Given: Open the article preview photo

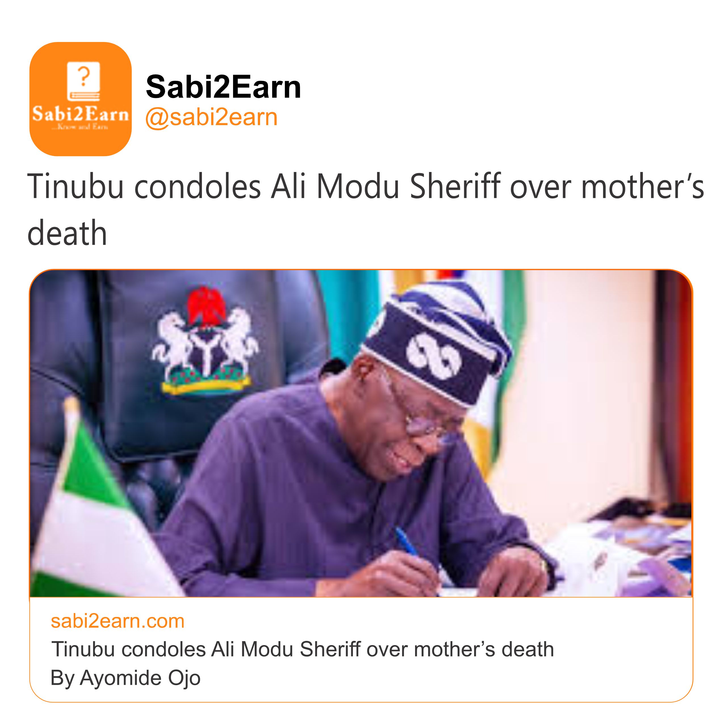Looking at the screenshot, I should coord(361,433).
